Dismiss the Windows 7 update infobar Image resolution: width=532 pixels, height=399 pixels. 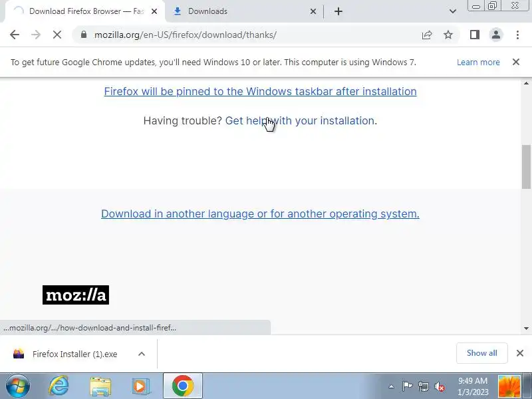click(x=516, y=62)
